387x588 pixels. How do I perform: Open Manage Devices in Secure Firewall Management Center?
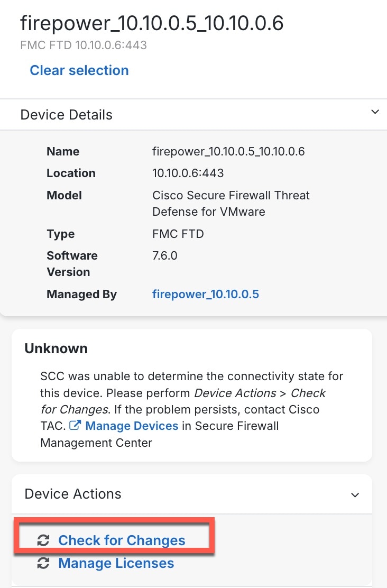pos(132,426)
